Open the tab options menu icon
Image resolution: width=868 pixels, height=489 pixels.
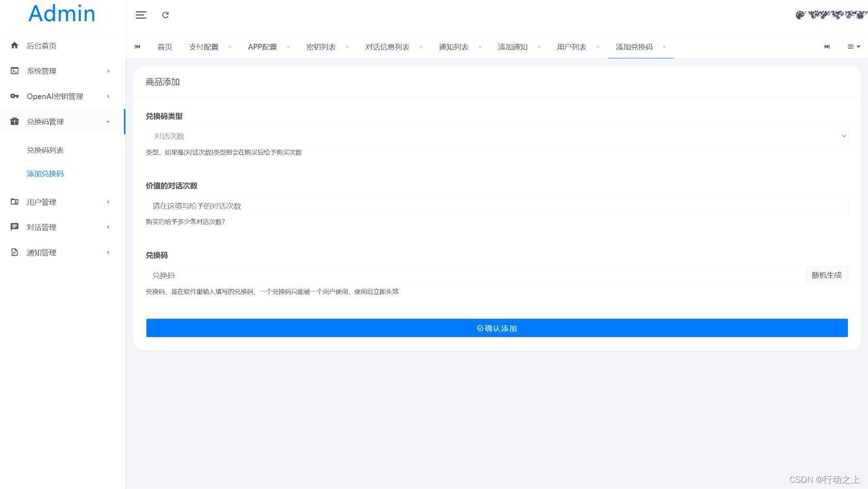(854, 46)
